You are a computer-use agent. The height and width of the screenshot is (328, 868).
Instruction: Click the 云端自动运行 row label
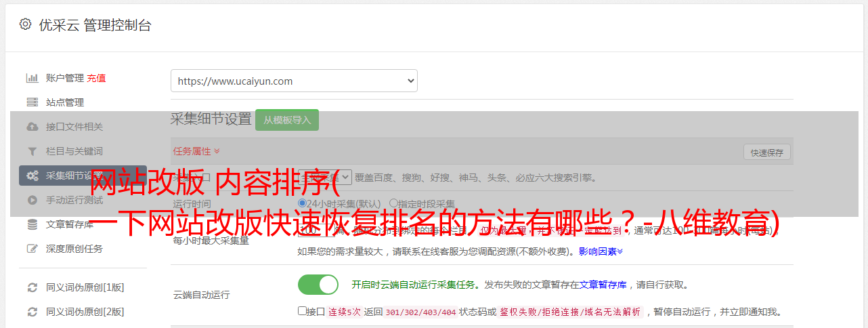pos(202,295)
